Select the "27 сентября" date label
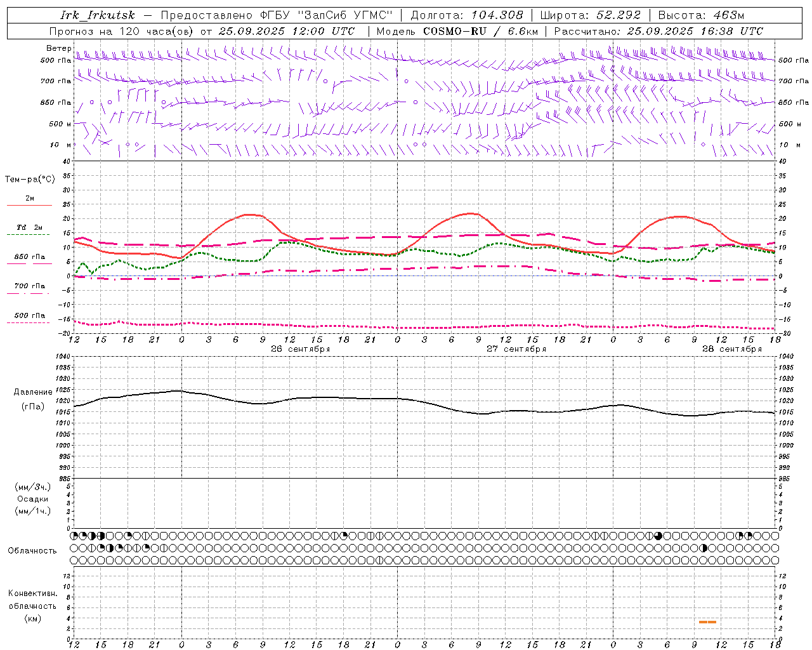Viewport: 812px width, 650px height. 516,349
